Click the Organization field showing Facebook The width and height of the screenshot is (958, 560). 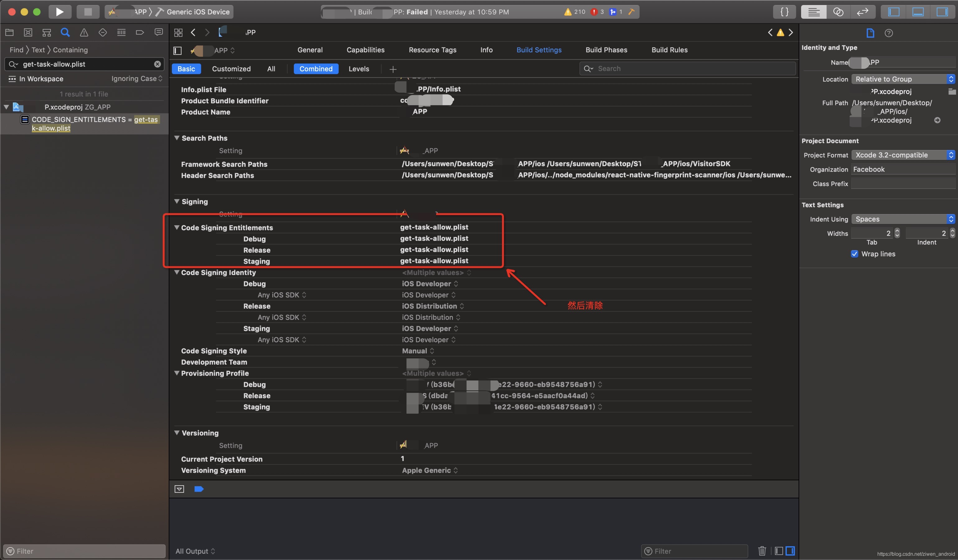pos(903,170)
